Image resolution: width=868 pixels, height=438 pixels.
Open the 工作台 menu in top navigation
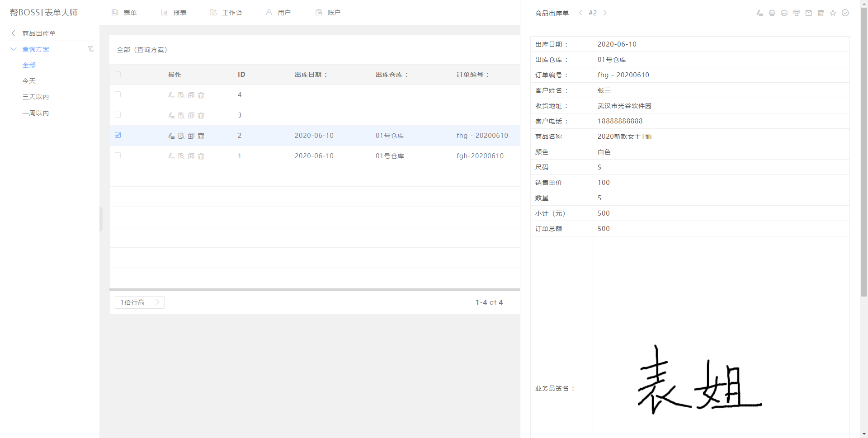click(x=226, y=13)
